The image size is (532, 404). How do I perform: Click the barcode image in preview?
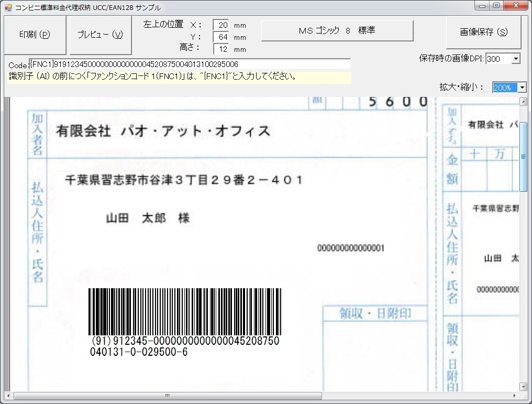pos(185,312)
